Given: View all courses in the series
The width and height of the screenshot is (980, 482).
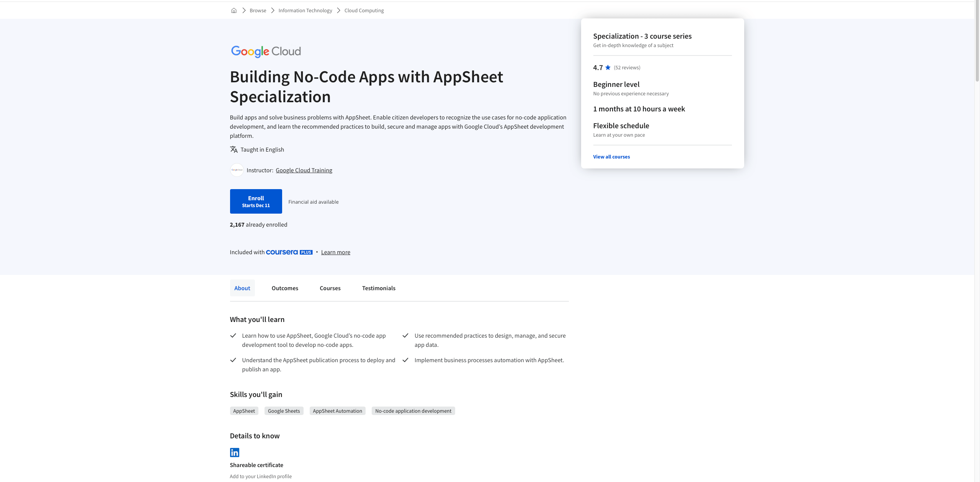Looking at the screenshot, I should pos(611,157).
